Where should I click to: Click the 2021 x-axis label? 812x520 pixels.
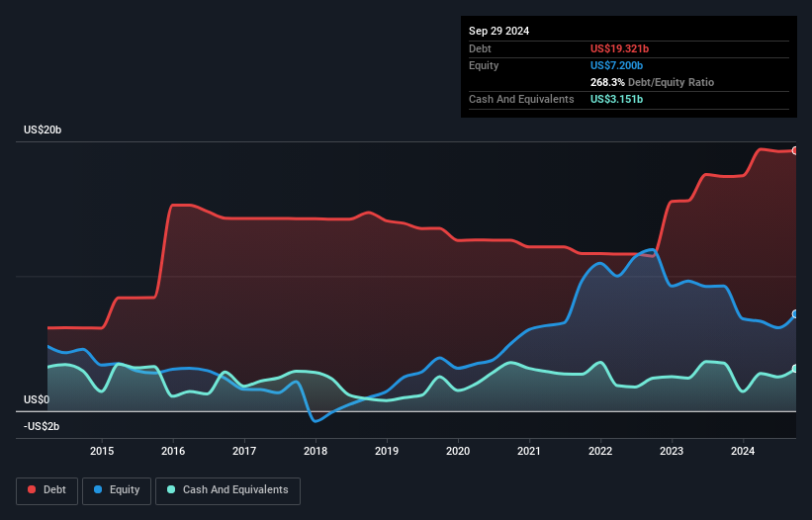[x=529, y=451]
